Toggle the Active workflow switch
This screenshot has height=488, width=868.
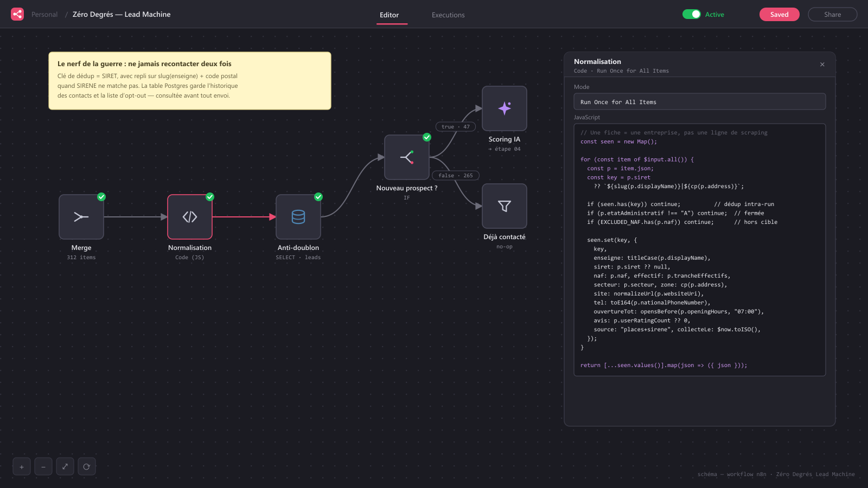click(692, 15)
